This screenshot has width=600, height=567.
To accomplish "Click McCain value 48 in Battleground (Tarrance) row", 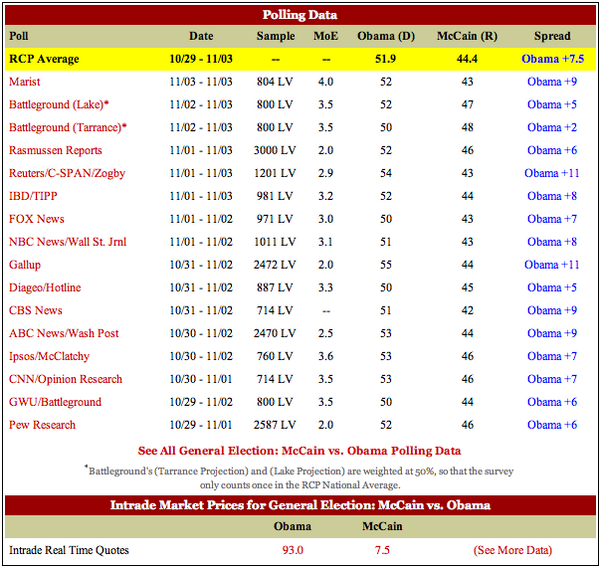I will pyautogui.click(x=467, y=128).
